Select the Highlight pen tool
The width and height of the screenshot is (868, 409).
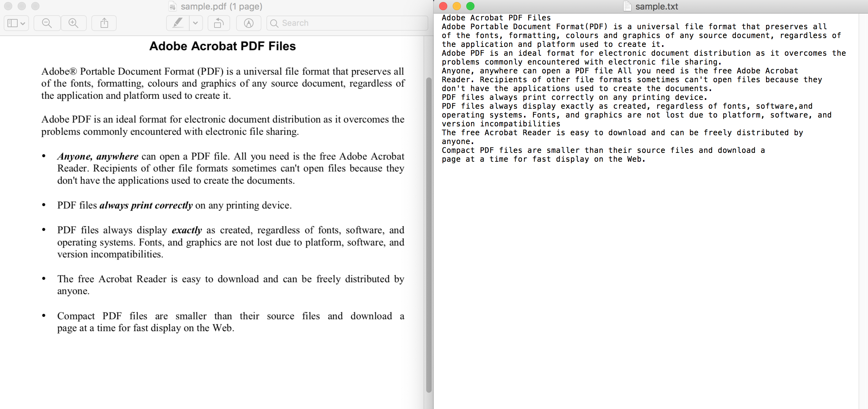point(178,23)
